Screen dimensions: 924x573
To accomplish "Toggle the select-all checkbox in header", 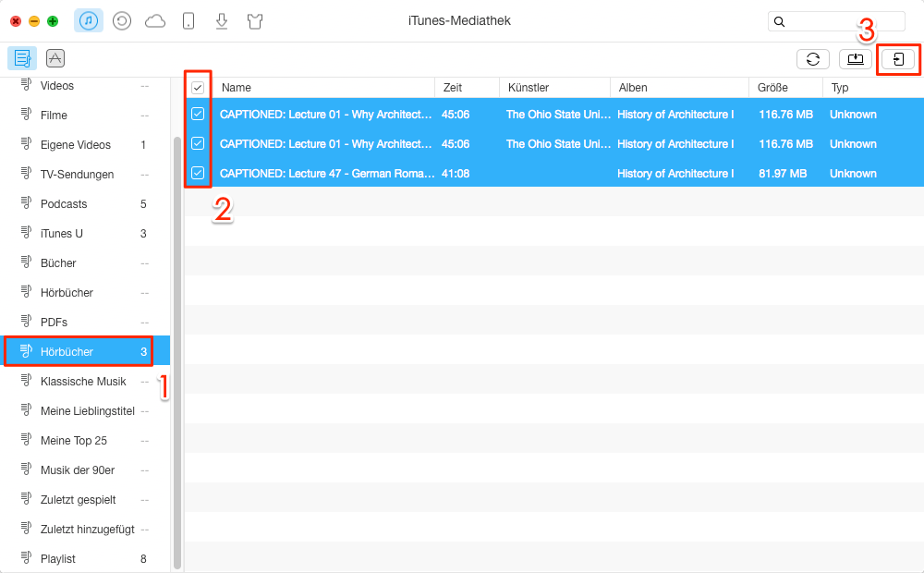I will pyautogui.click(x=198, y=88).
